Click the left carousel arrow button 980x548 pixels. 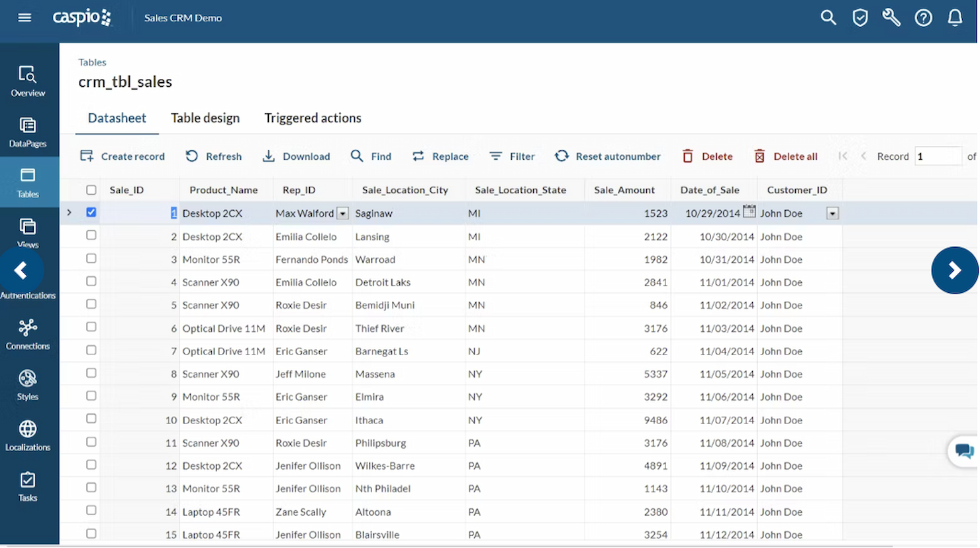tap(21, 270)
